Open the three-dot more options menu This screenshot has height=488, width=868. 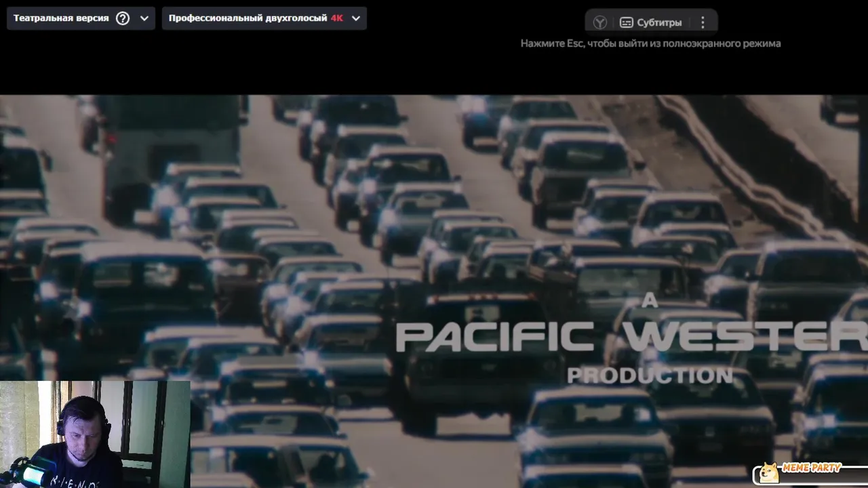tap(703, 22)
